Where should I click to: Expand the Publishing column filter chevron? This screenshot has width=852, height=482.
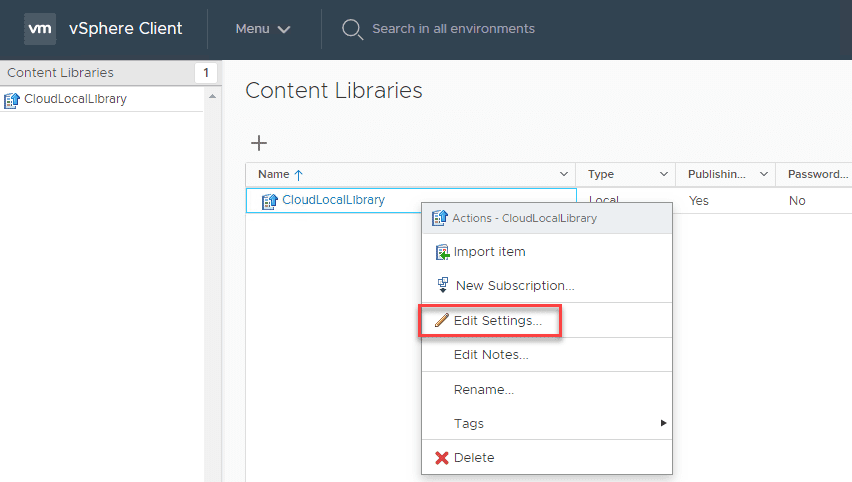click(764, 175)
